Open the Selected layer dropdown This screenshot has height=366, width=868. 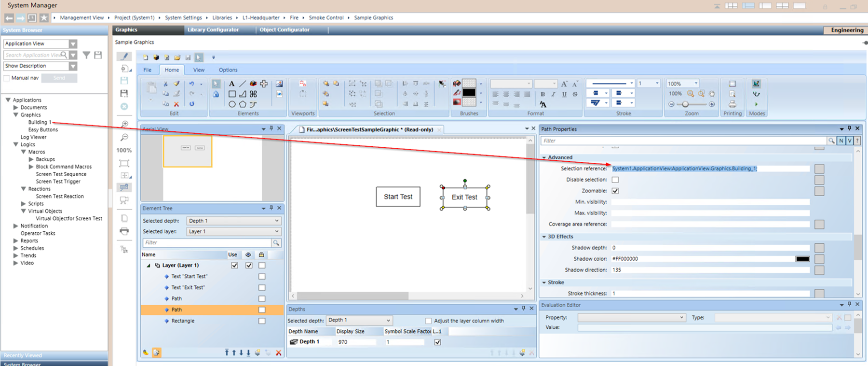click(x=234, y=232)
